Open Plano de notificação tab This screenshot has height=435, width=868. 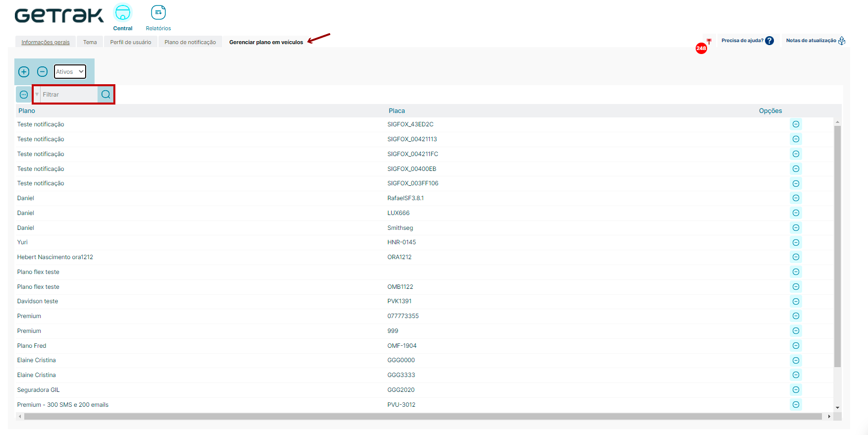point(190,42)
